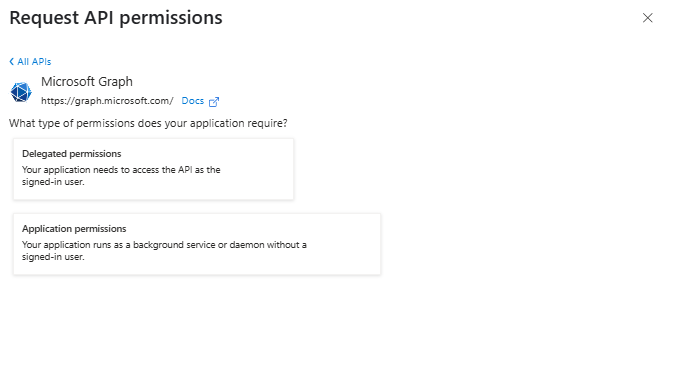The width and height of the screenshot is (676, 382).
Task: Click the Microsoft Graph logo icon
Action: (21, 92)
